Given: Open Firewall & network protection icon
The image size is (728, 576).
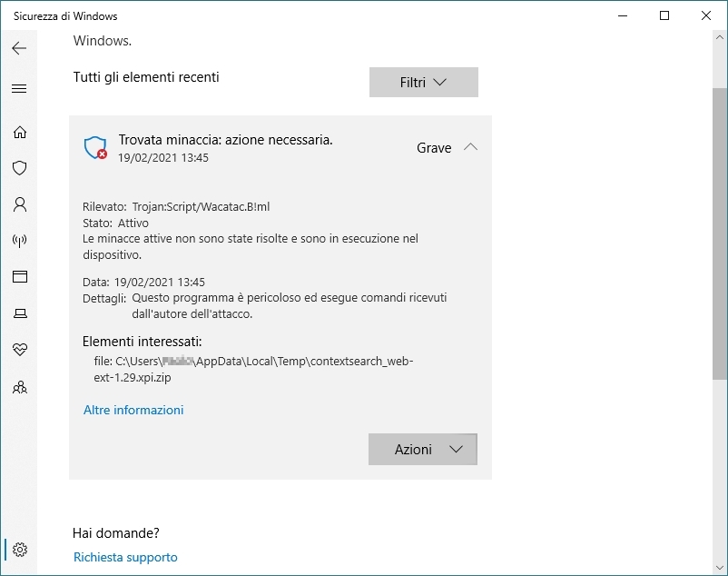Looking at the screenshot, I should (19, 240).
